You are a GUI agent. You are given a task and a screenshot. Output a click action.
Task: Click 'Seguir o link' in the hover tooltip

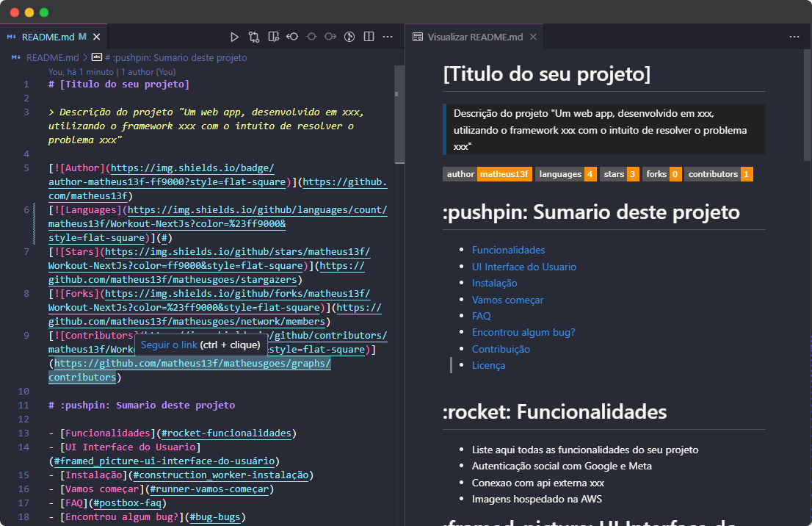tap(169, 345)
